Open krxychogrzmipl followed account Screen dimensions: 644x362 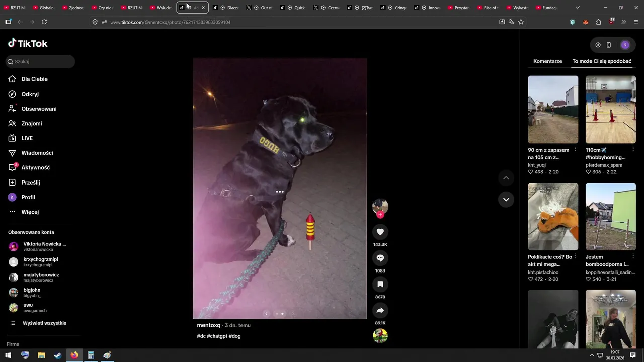click(40, 262)
